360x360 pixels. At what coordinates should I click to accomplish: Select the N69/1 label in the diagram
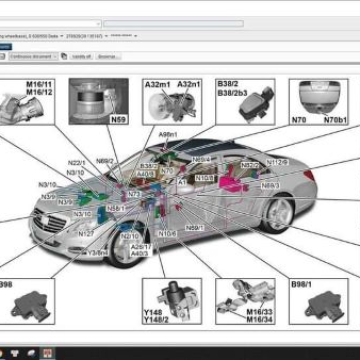click(x=195, y=228)
